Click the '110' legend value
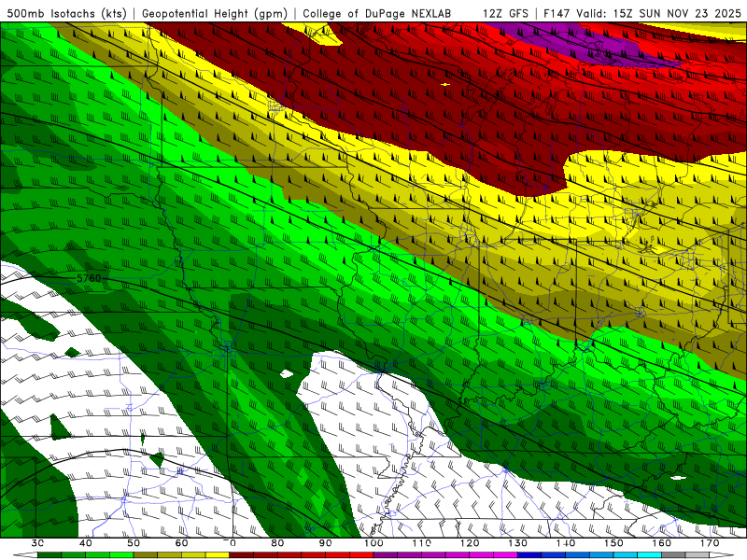 (422, 543)
